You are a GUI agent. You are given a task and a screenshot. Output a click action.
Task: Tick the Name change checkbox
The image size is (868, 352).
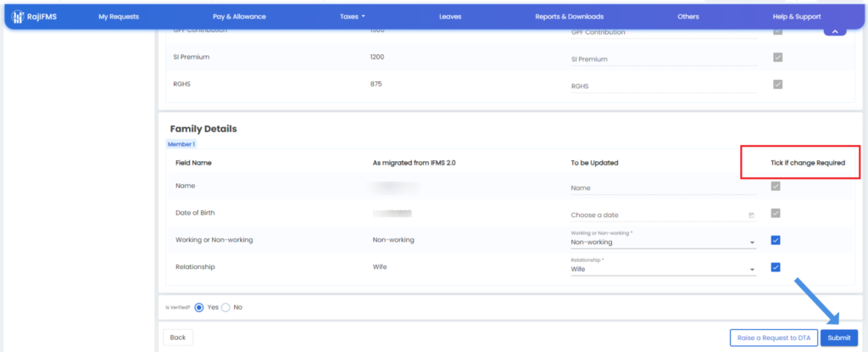(776, 187)
